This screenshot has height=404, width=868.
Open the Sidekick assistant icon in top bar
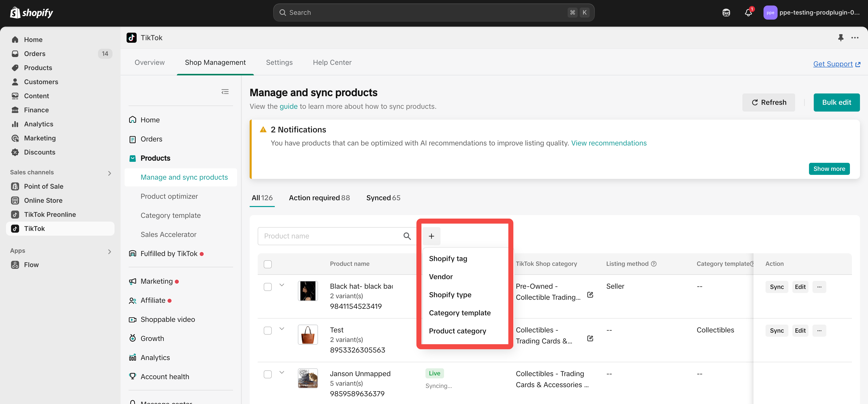coord(726,13)
